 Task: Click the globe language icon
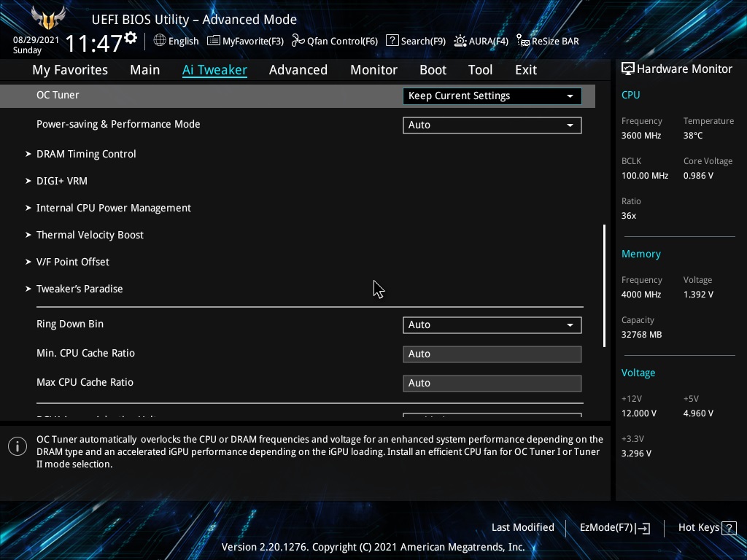click(160, 41)
